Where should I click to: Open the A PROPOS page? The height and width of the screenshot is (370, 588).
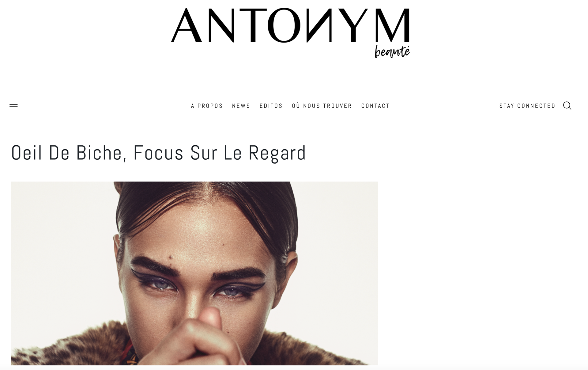click(207, 106)
